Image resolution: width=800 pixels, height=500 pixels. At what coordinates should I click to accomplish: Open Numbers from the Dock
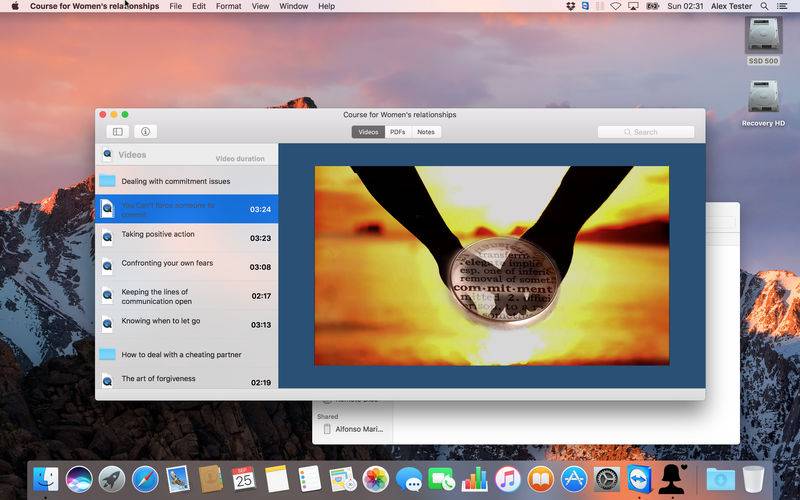point(474,480)
